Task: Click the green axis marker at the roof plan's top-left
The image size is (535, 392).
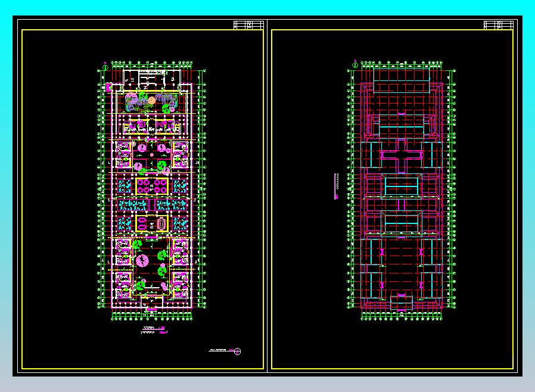Action: point(355,65)
